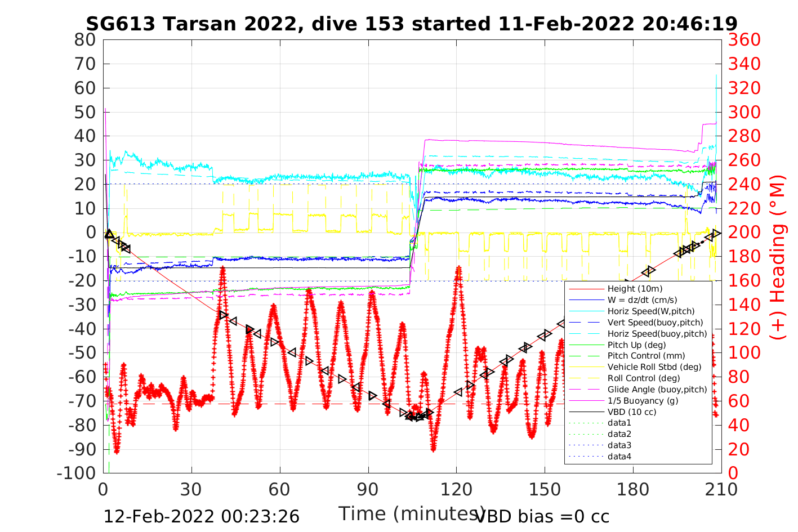Select legend entry "data3"
Image resolution: width=798 pixels, height=532 pixels.
click(x=619, y=445)
